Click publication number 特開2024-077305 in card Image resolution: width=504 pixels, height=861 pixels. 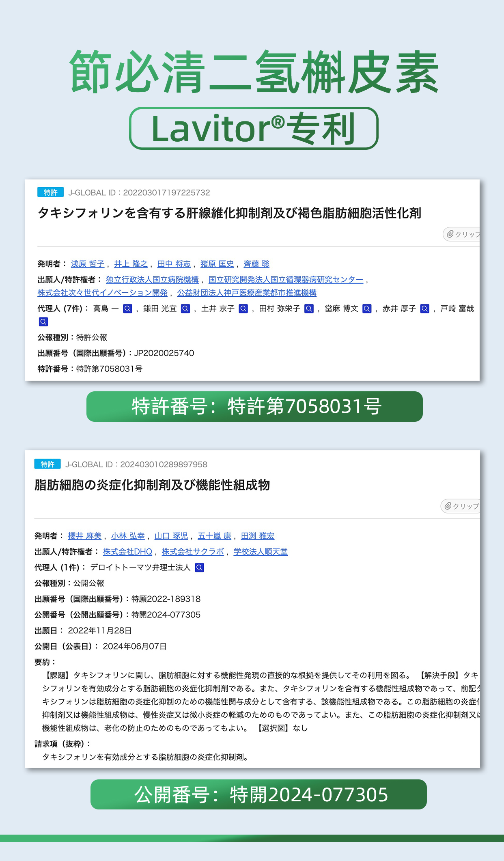[166, 615]
